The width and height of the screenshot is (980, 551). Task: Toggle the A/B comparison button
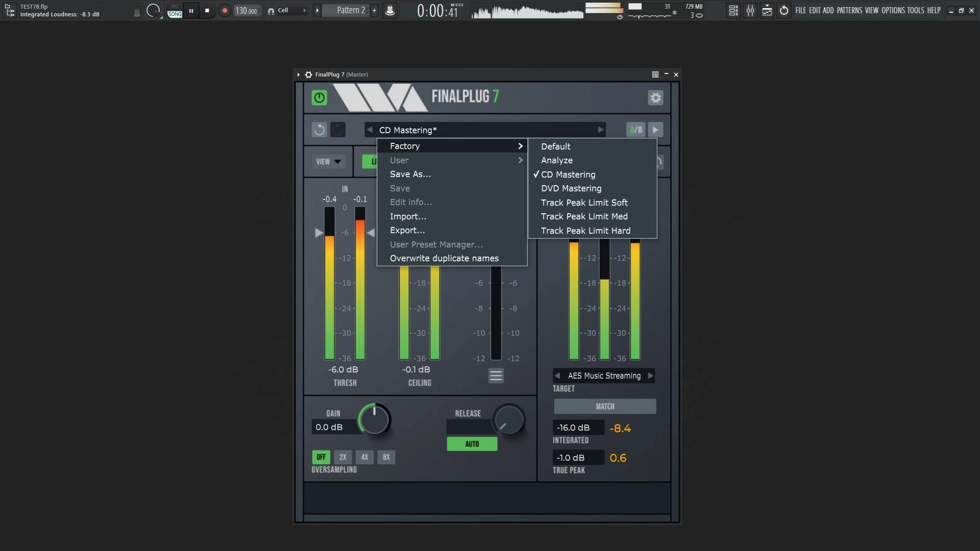coord(636,130)
